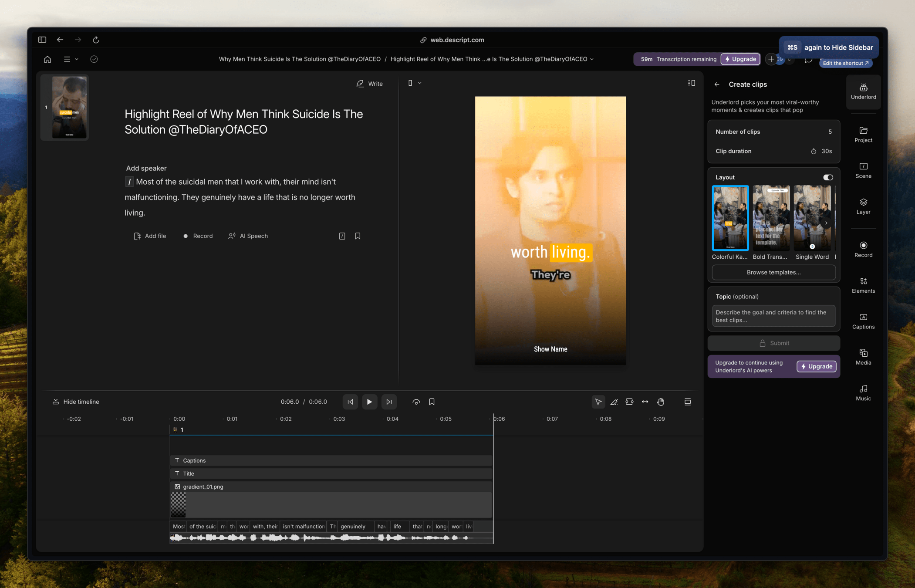Click the Upgrade button in top bar
Image resolution: width=915 pixels, height=588 pixels.
tap(740, 59)
